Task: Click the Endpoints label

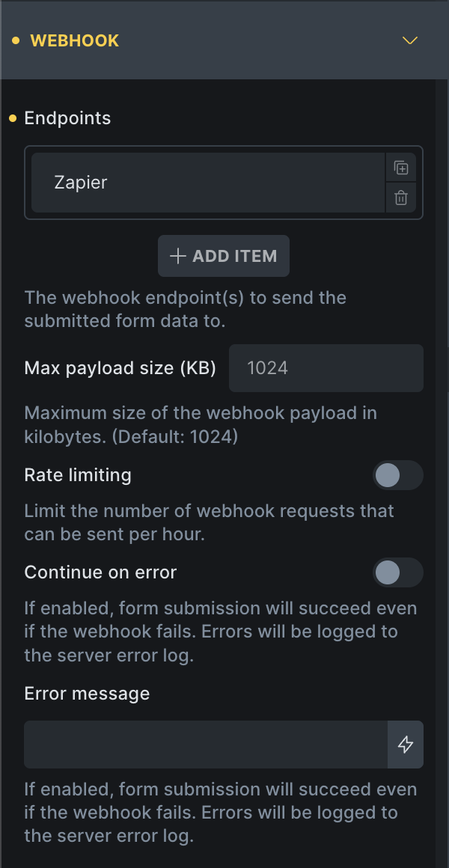Action: click(x=67, y=118)
